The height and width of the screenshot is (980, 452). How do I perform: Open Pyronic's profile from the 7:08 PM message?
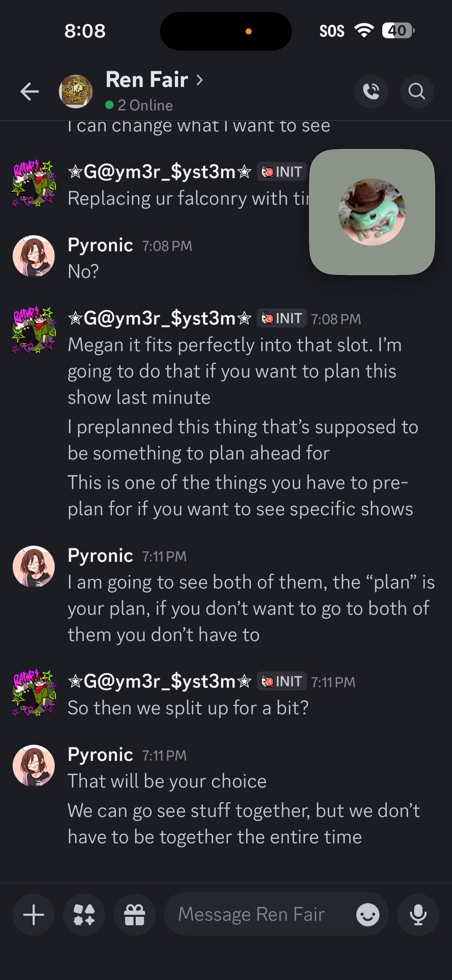33,256
